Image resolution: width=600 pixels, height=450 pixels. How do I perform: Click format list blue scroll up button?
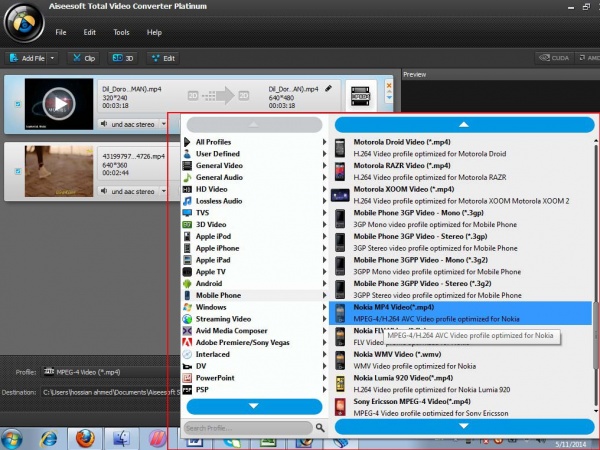pos(464,125)
